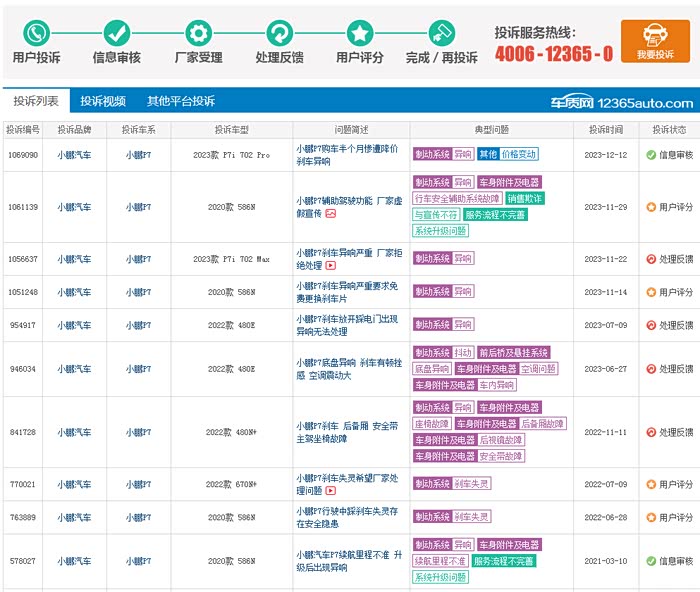Click 用户评分 status icon in row 1061139
Image resolution: width=700 pixels, height=592 pixels.
(651, 207)
